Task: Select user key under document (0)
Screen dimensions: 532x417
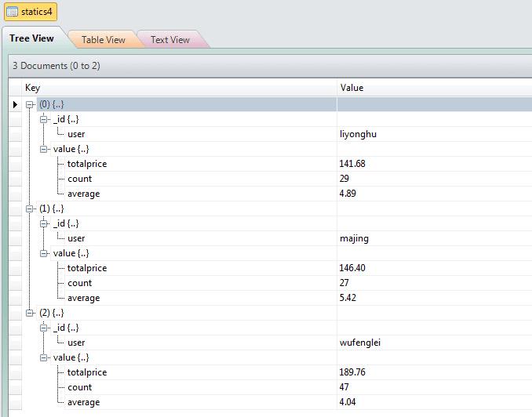Action: tap(76, 134)
